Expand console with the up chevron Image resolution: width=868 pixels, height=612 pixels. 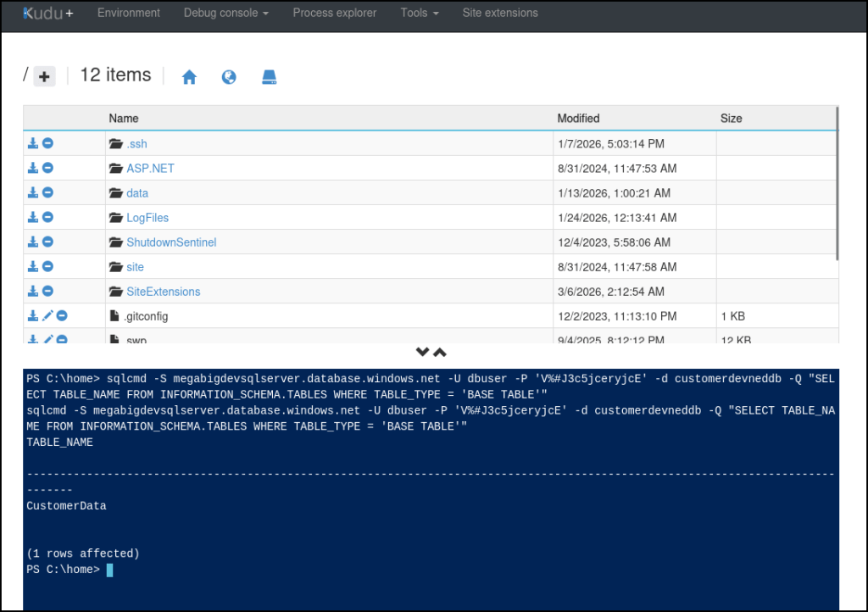tap(440, 352)
